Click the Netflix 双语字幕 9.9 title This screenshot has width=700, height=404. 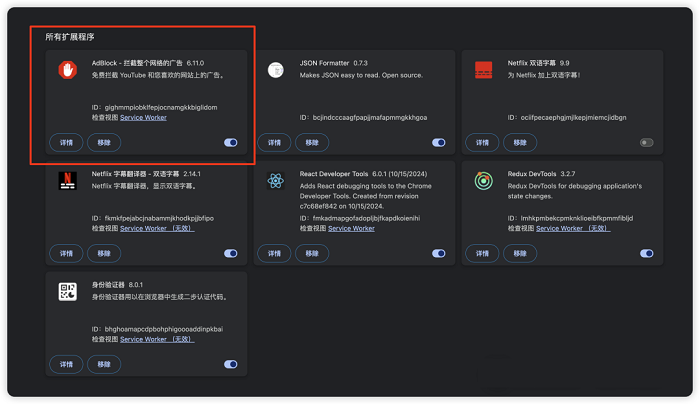pyautogui.click(x=538, y=63)
